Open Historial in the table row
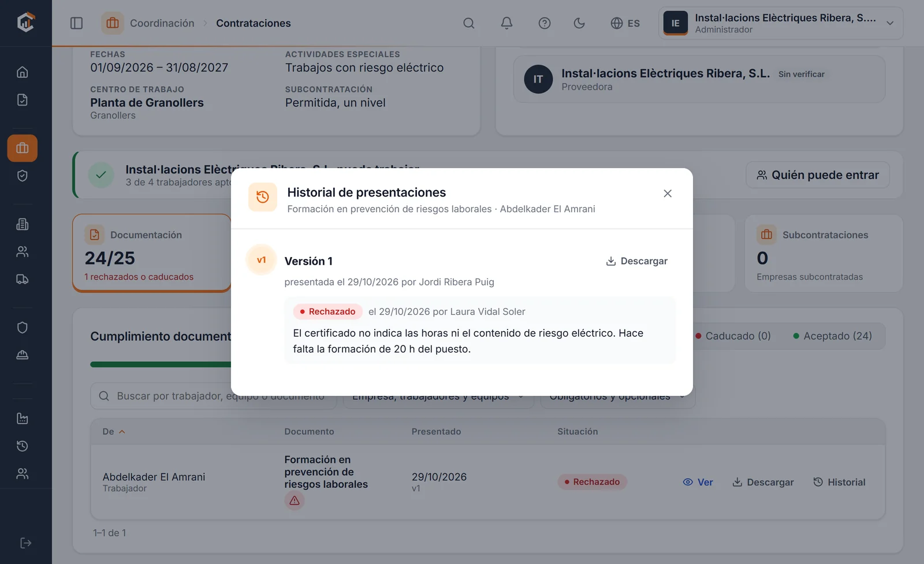This screenshot has height=564, width=924. pyautogui.click(x=839, y=482)
